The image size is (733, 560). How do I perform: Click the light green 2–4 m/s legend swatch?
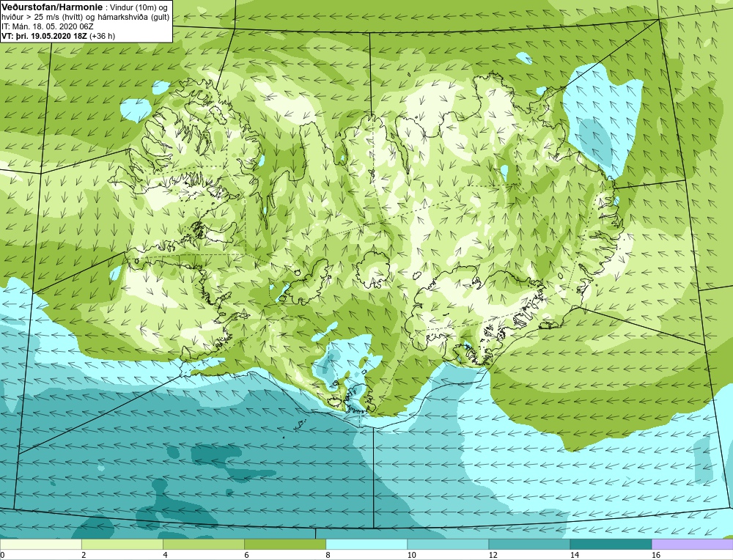pyautogui.click(x=122, y=544)
